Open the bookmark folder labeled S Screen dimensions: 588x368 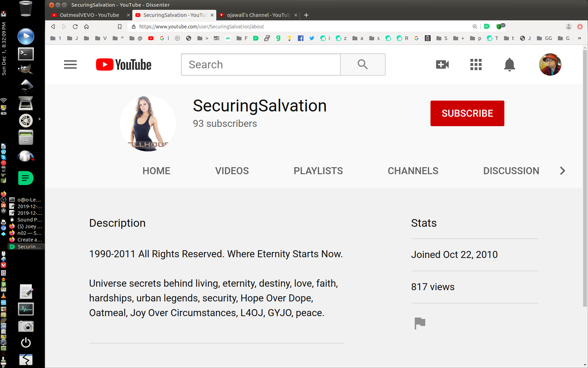tap(442, 38)
